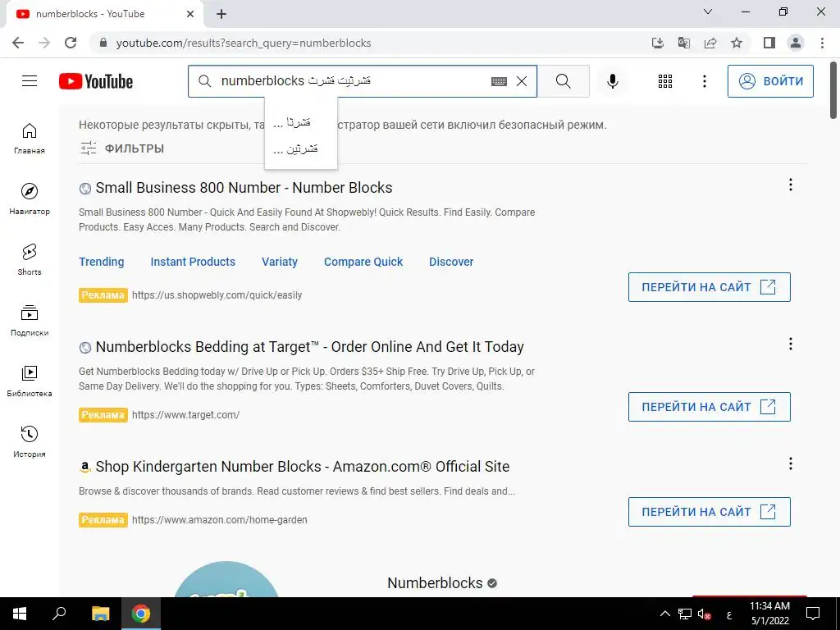Click the Discover sitelink

[x=451, y=262]
